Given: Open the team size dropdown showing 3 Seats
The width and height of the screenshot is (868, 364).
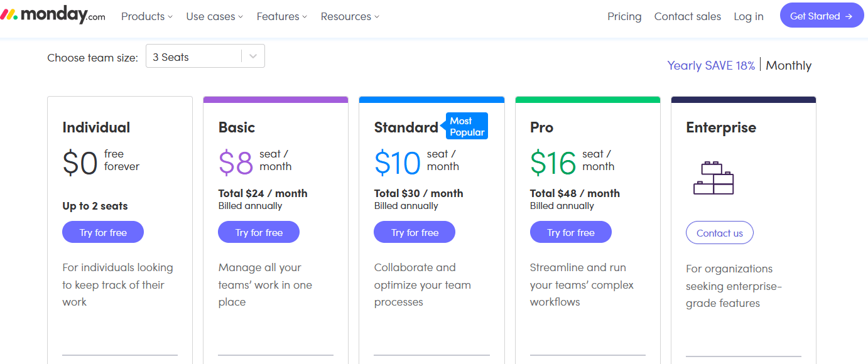Looking at the screenshot, I should 205,56.
